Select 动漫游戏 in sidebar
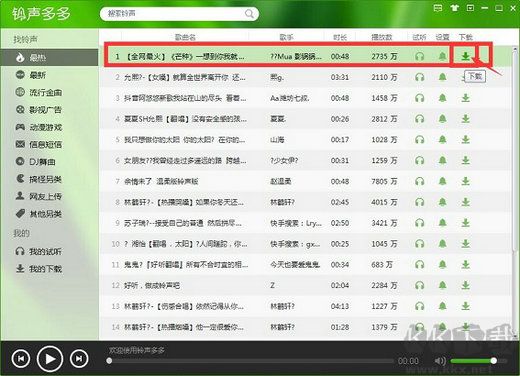The width and height of the screenshot is (520, 376). (49, 127)
